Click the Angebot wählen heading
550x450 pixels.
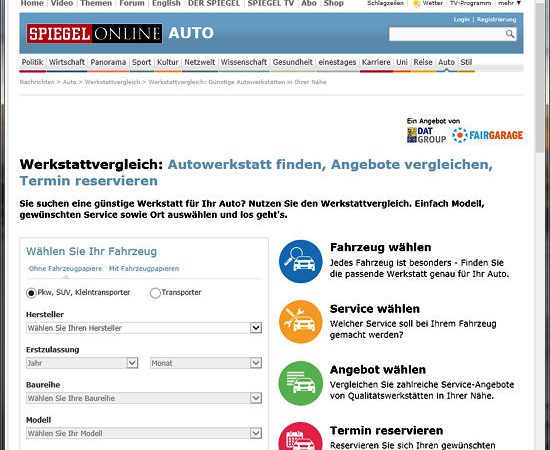click(378, 370)
